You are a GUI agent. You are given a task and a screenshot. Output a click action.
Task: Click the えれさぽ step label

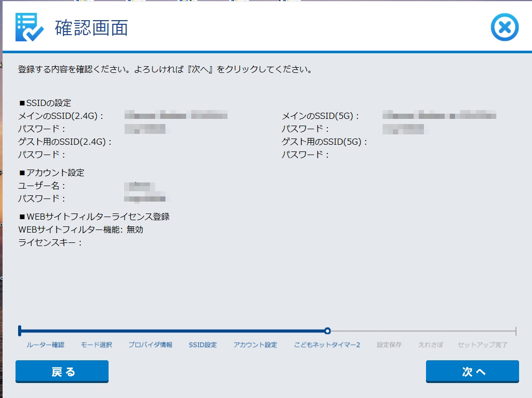coord(430,345)
